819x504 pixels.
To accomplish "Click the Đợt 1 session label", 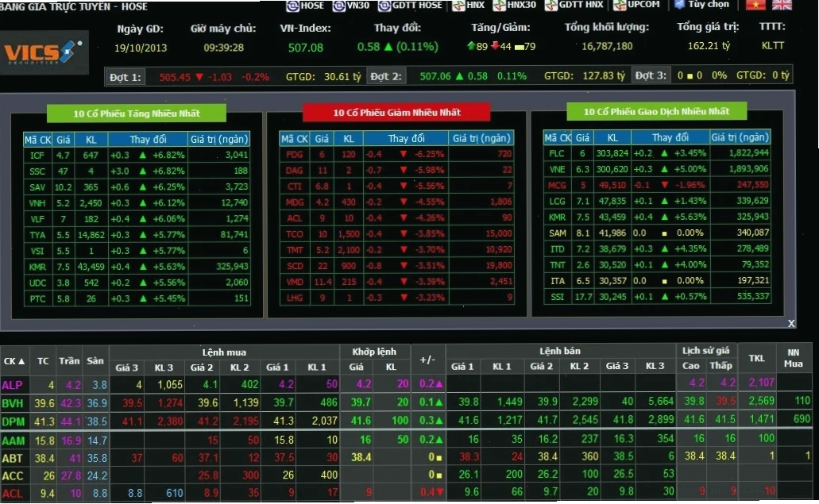I will [x=125, y=77].
